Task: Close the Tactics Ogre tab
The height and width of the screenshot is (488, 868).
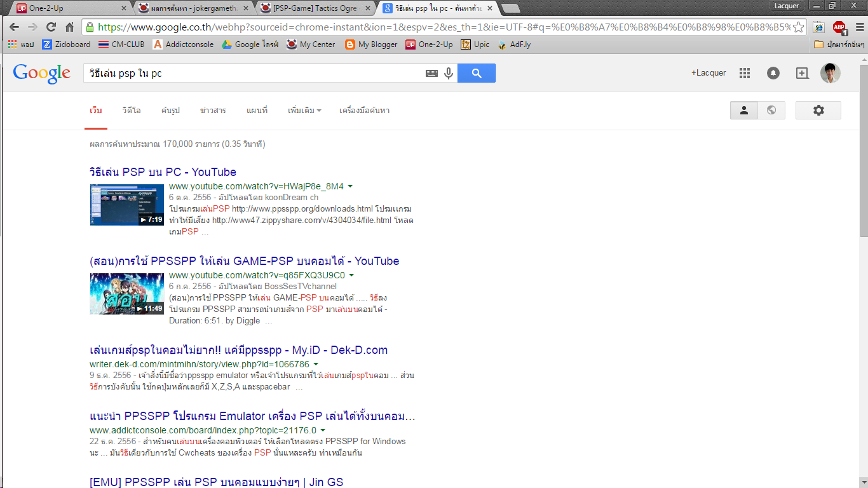Action: click(x=368, y=8)
